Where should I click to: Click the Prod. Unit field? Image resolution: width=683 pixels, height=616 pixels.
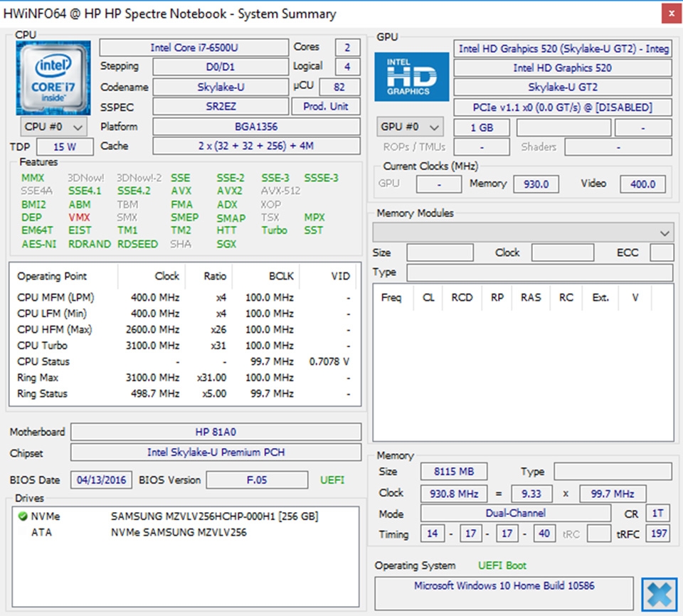(325, 106)
